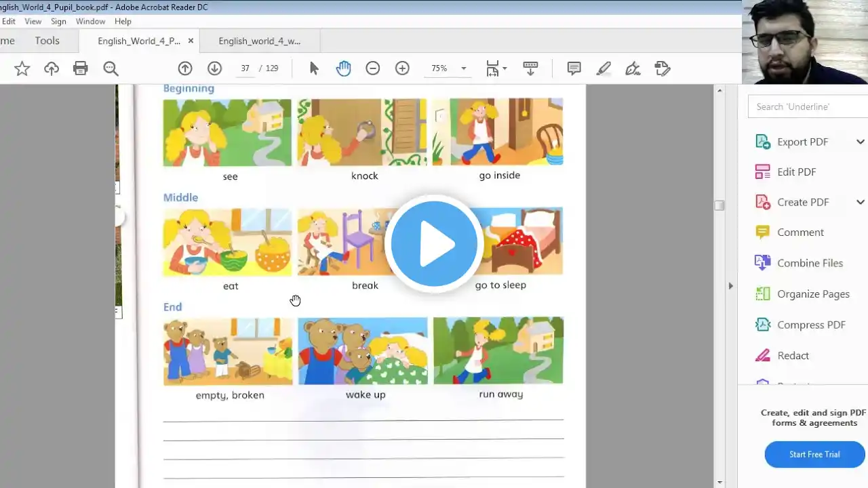This screenshot has width=868, height=488.
Task: Click the Create PDF icon
Action: [x=763, y=202]
